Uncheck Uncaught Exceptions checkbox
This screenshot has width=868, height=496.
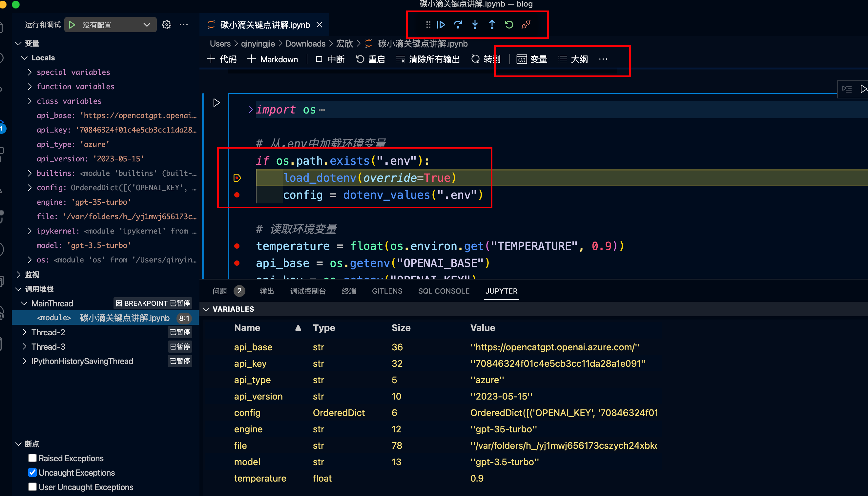pyautogui.click(x=32, y=472)
